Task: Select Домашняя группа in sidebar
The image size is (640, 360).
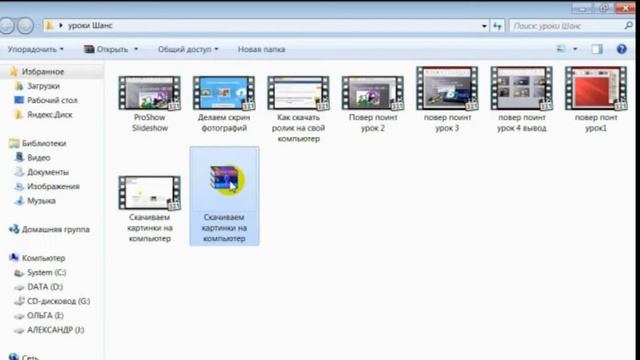Action: coord(56,229)
